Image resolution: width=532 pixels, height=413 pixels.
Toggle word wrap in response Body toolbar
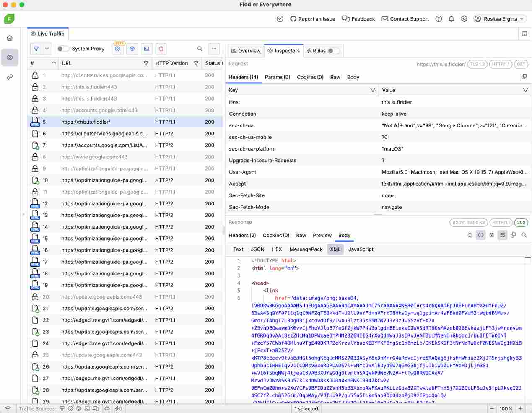pos(502,235)
